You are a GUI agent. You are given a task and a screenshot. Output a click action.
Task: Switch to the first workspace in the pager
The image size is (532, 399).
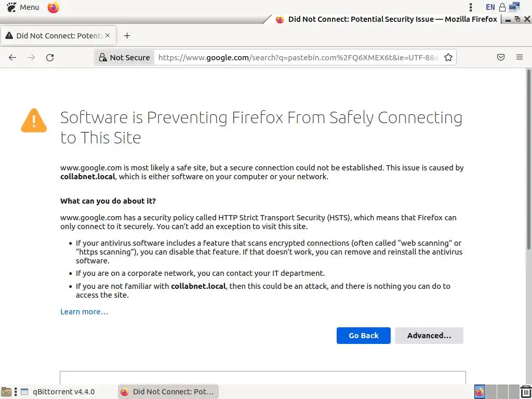click(x=480, y=392)
